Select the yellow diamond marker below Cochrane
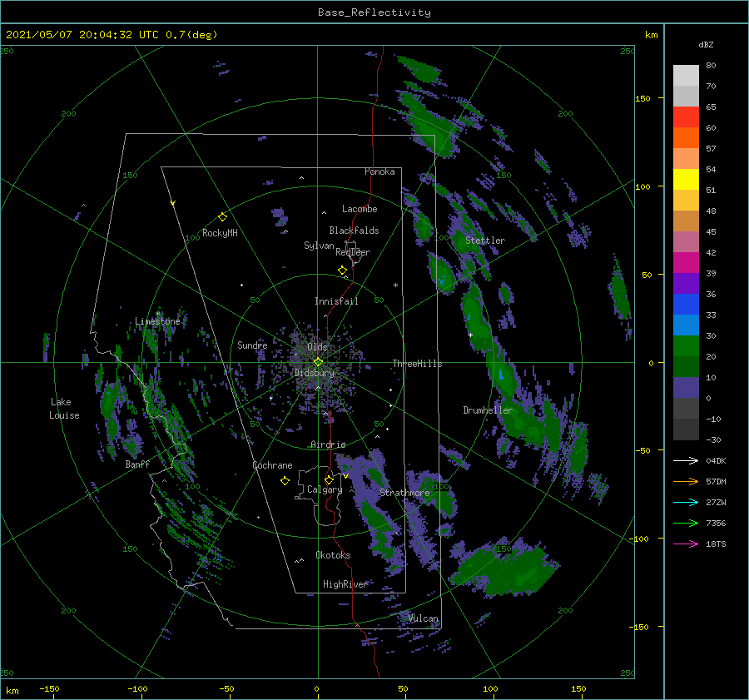The image size is (749, 700). click(x=285, y=481)
